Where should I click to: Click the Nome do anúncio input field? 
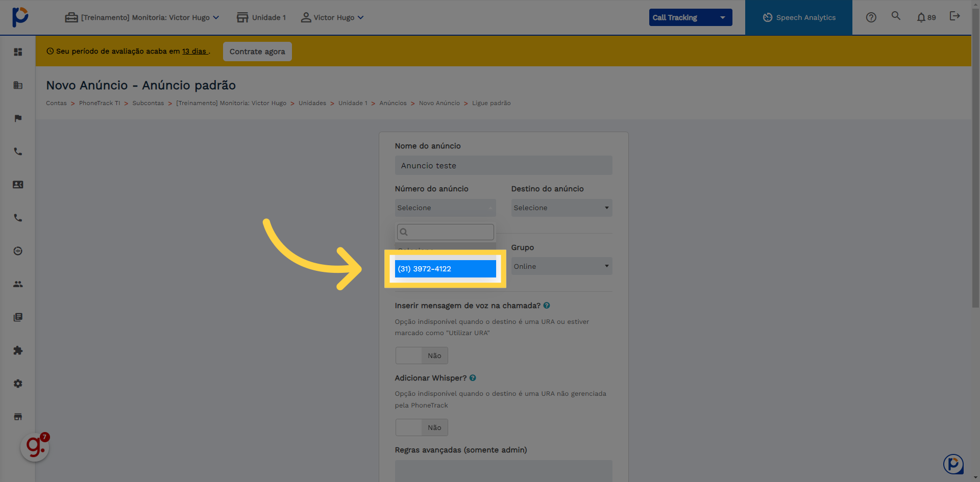(x=503, y=165)
